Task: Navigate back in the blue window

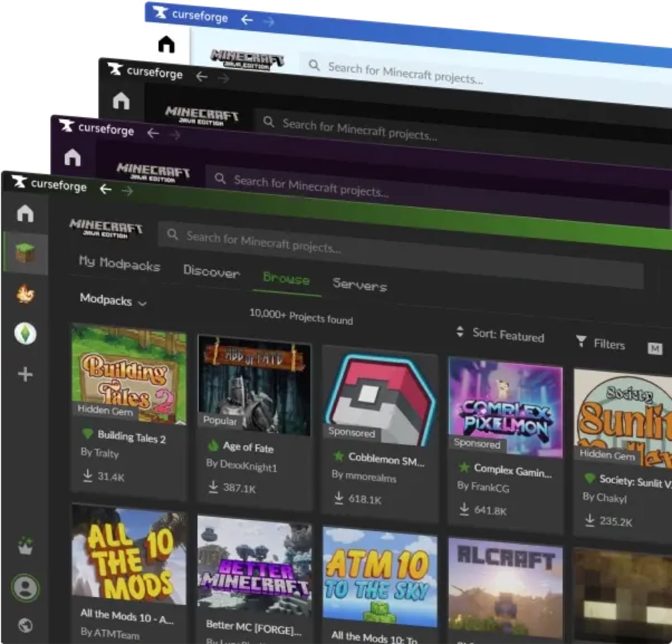Action: tap(247, 20)
